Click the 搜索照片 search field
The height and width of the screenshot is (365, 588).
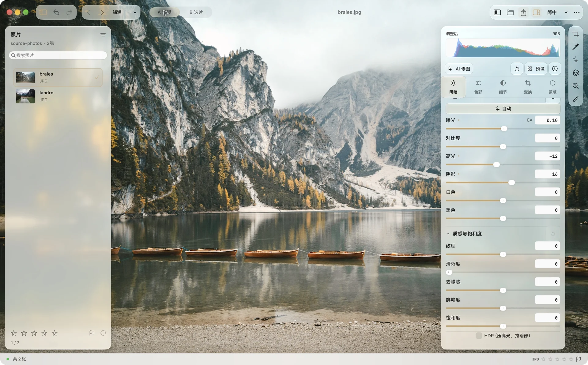click(x=58, y=55)
